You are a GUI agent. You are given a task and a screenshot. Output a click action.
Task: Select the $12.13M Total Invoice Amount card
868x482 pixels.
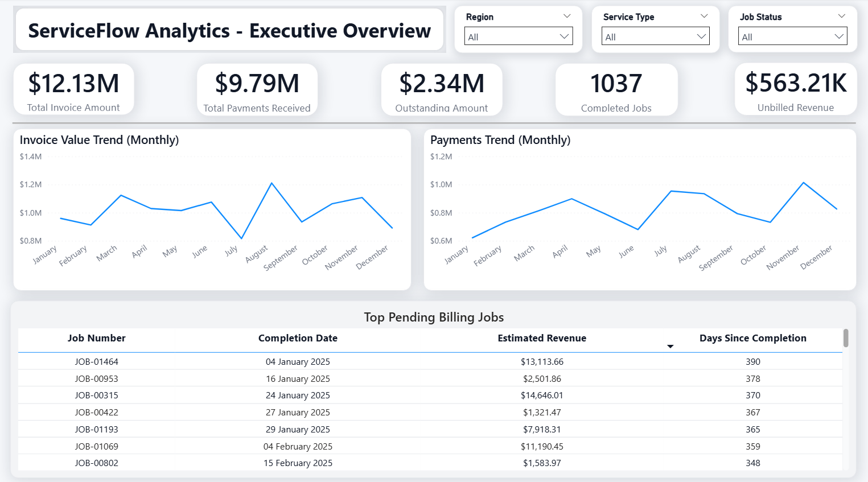pos(74,89)
